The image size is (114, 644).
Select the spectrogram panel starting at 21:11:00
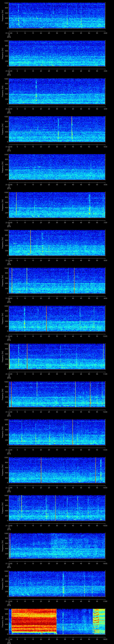click(57, 394)
